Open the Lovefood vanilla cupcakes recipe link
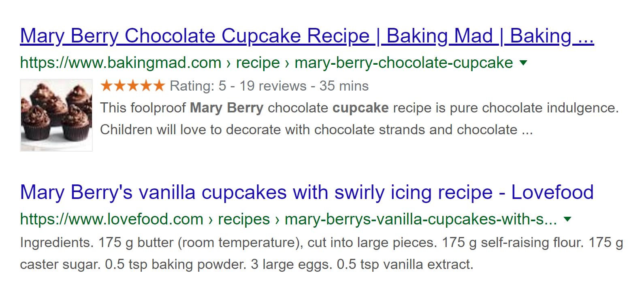The width and height of the screenshot is (644, 294). [x=306, y=192]
